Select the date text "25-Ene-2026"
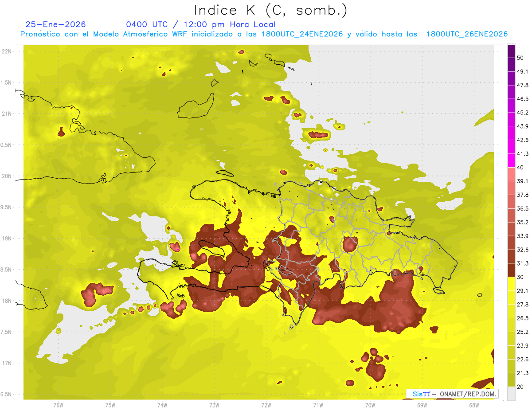Image resolution: width=532 pixels, height=411 pixels. (x=55, y=24)
